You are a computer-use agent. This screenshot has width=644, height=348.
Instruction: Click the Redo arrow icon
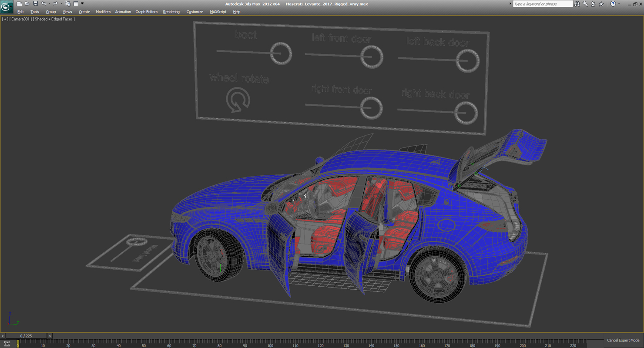(55, 4)
